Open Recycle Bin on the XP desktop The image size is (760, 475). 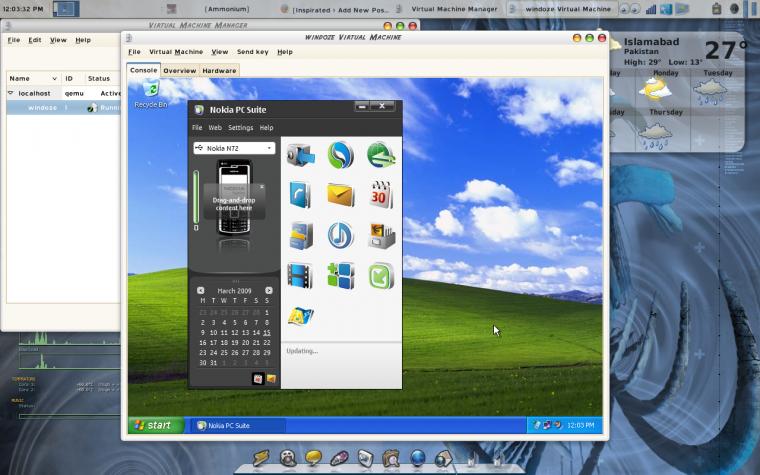coord(151,94)
